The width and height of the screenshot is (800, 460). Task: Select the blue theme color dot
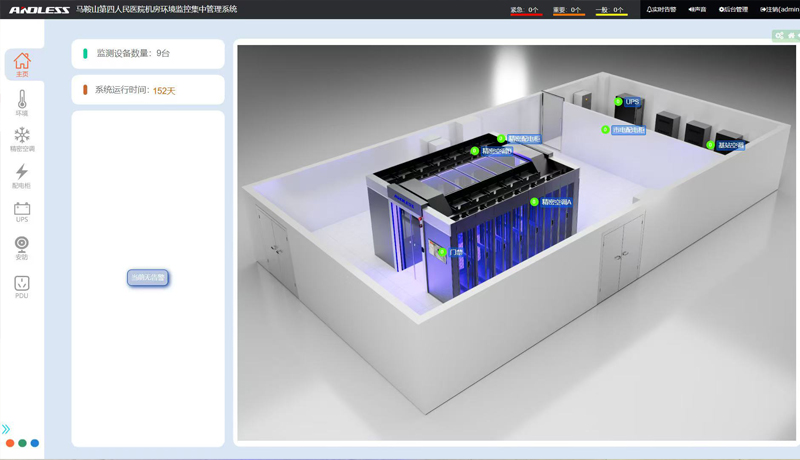[x=35, y=443]
